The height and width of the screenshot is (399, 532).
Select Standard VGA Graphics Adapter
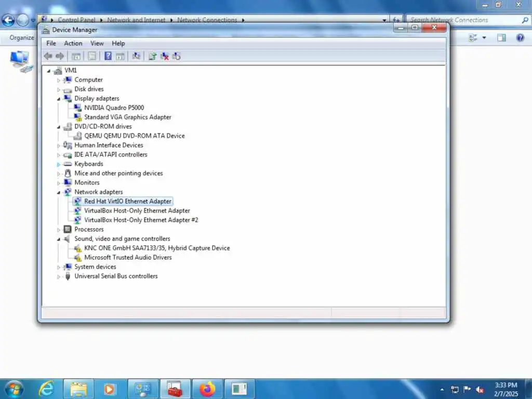[128, 117]
